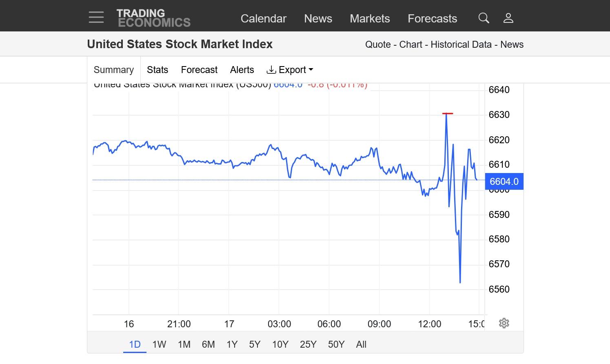610x364 pixels.
Task: Open Forecasts in top navigation
Action: 432,18
